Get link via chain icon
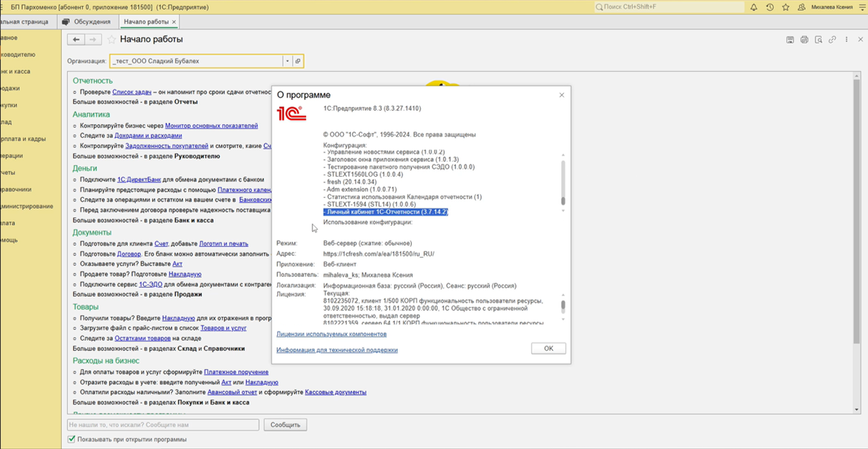Screen dimensions: 868x449 tap(832, 40)
